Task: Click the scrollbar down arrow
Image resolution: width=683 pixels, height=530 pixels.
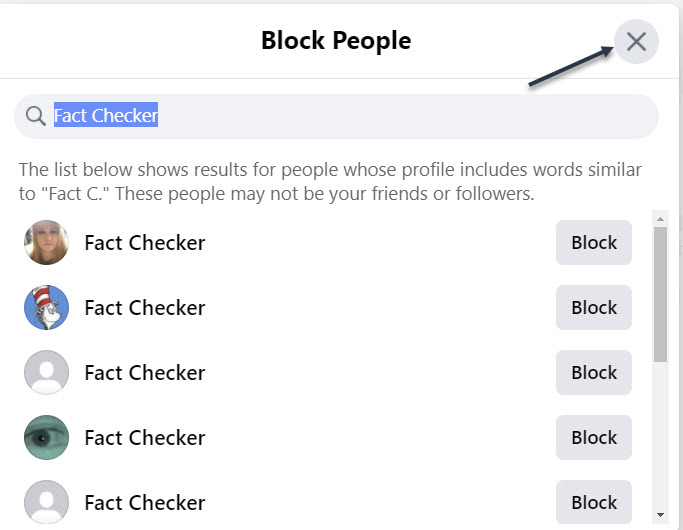Action: (660, 514)
